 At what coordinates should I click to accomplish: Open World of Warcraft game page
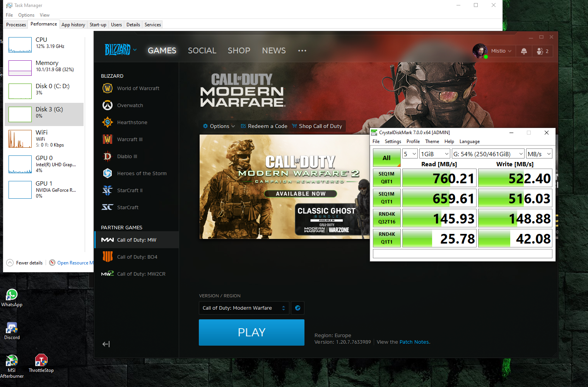(x=137, y=88)
